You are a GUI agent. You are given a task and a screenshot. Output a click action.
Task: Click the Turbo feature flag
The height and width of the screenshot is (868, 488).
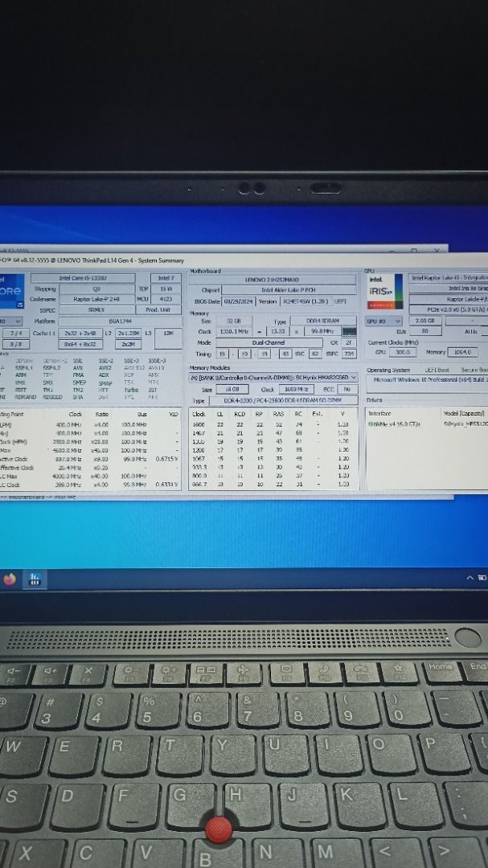click(131, 390)
